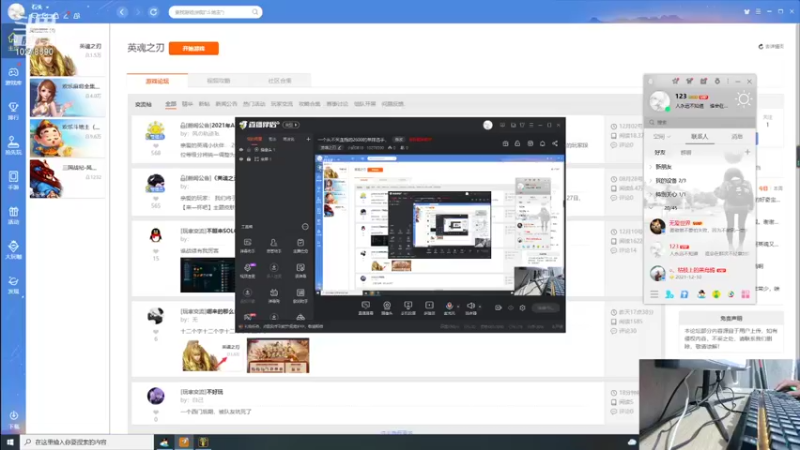The width and height of the screenshot is (800, 450).
Task: Click the record camera icon near the gear
Action: (x=498, y=308)
